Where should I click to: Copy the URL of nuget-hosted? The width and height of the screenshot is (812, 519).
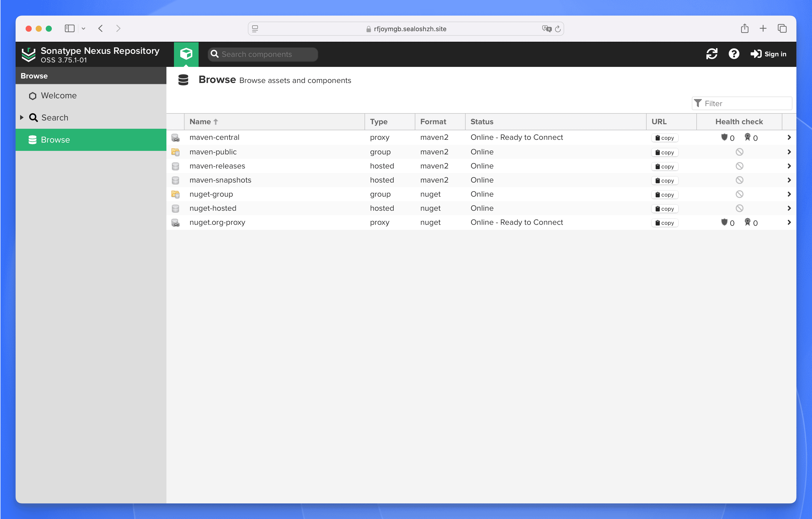pyautogui.click(x=664, y=209)
